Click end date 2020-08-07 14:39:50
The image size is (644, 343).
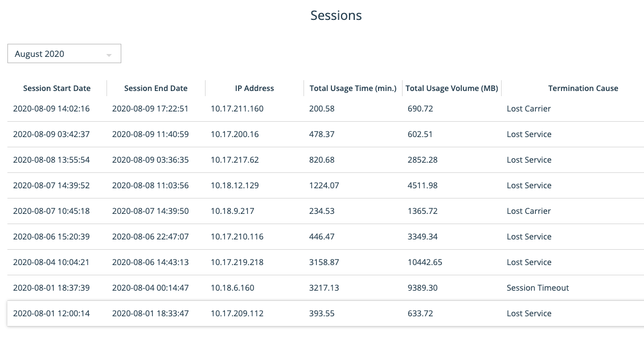click(x=150, y=211)
